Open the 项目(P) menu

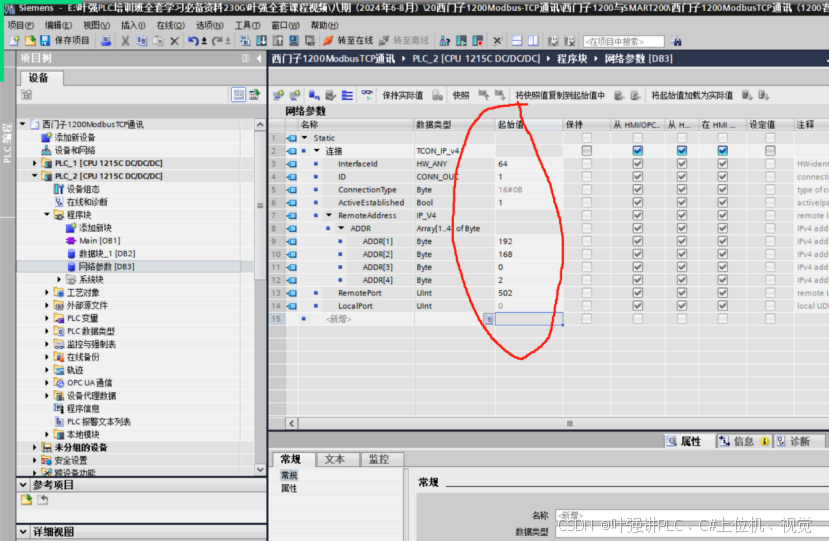point(20,25)
